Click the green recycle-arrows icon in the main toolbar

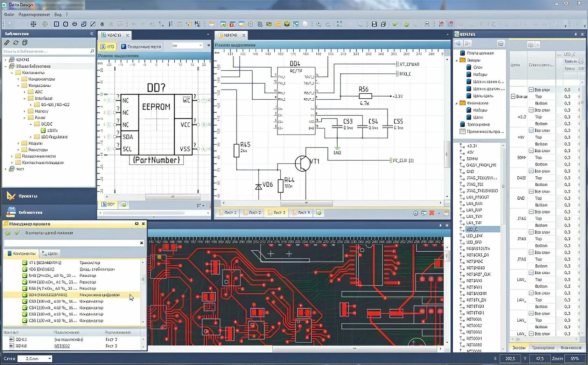coord(406,24)
